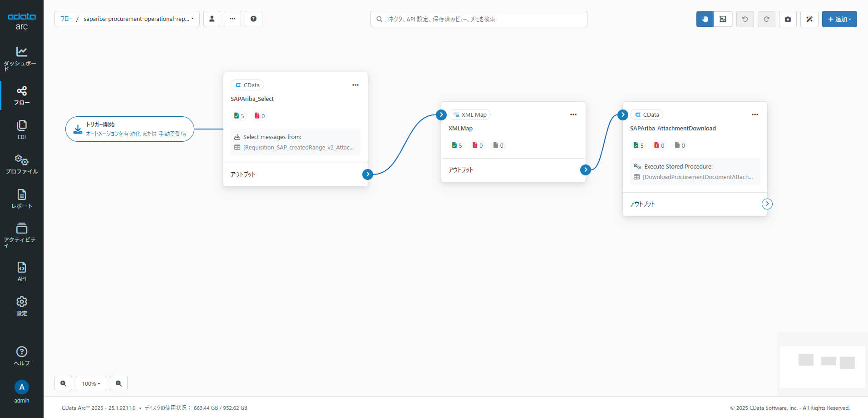Select the hand pan tool
Screen dimensions: 868x418
tap(705, 19)
